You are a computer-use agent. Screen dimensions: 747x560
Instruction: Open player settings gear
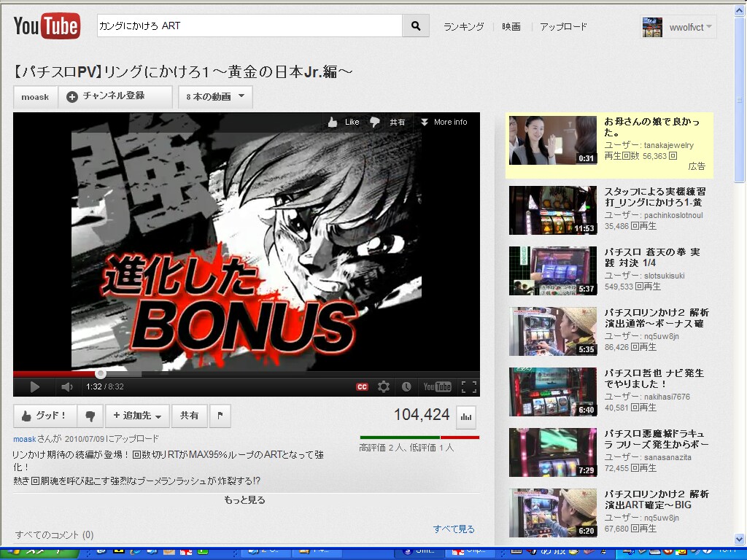point(384,386)
